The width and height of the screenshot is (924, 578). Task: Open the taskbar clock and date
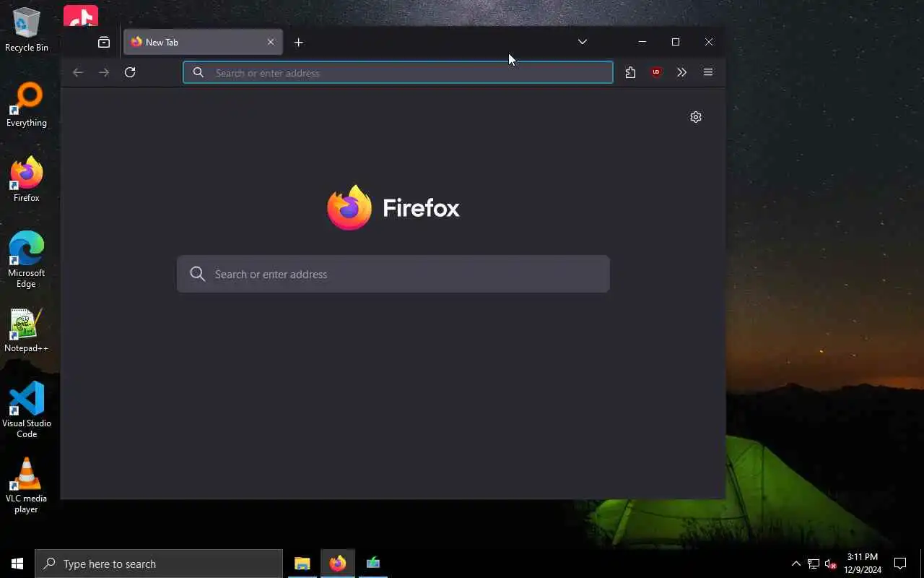[x=863, y=564]
